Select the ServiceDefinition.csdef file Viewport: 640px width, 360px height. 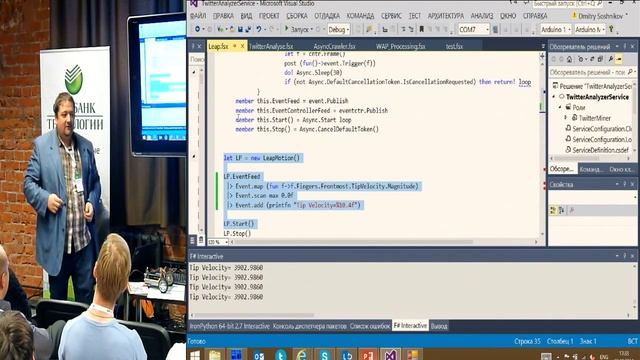coord(600,150)
